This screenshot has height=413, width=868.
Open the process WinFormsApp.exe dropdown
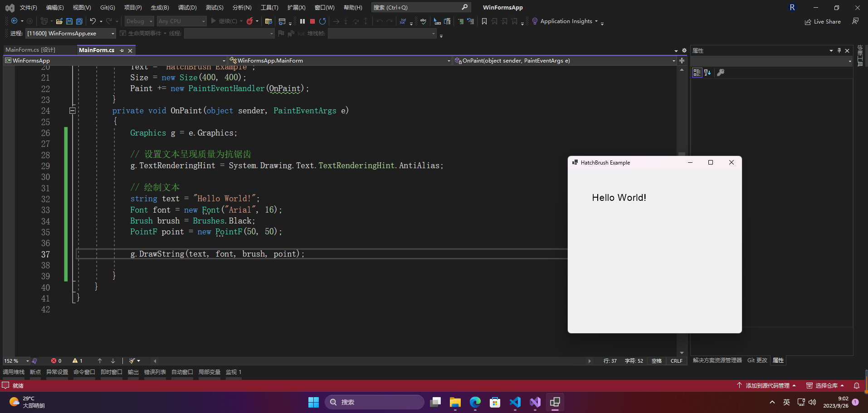point(71,33)
